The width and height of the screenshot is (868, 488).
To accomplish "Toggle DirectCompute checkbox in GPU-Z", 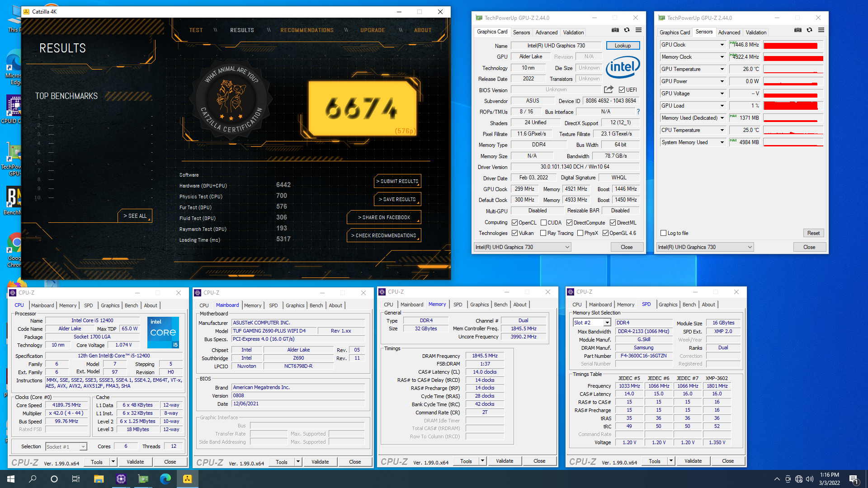I will (x=570, y=223).
